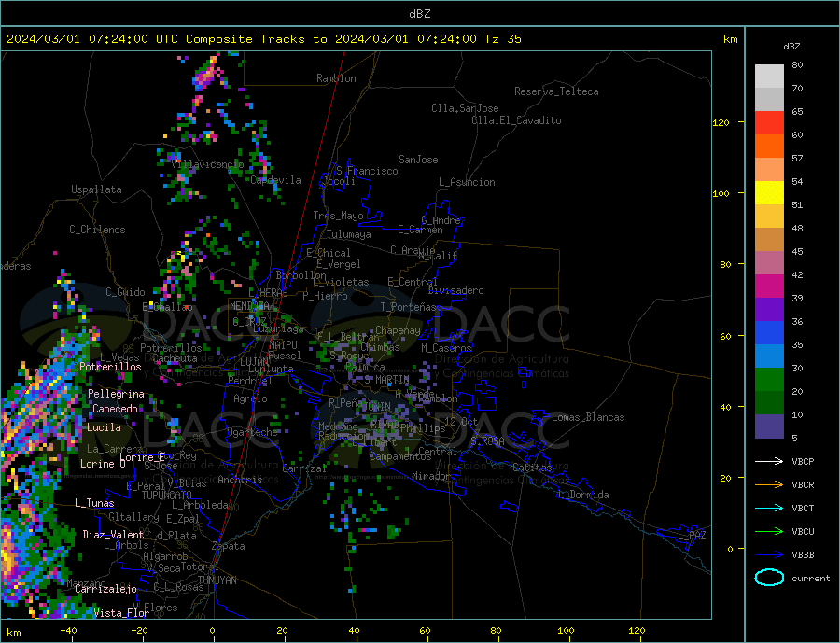Click the Pellegrina place label
This screenshot has width=840, height=643.
coord(117,394)
